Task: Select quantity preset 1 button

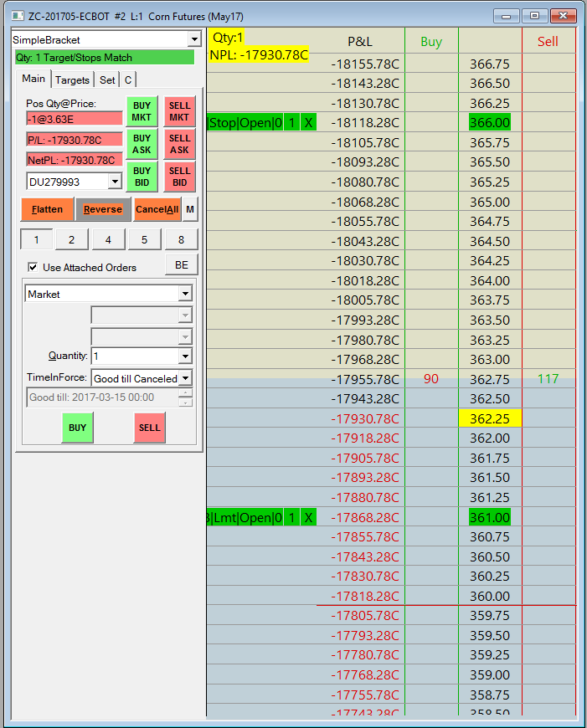Action: [x=37, y=239]
